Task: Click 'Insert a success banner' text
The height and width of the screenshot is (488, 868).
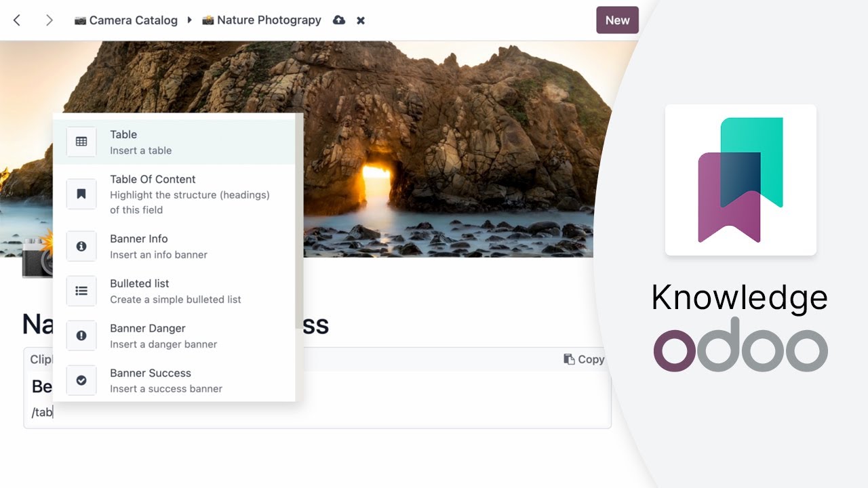Action: pos(166,389)
